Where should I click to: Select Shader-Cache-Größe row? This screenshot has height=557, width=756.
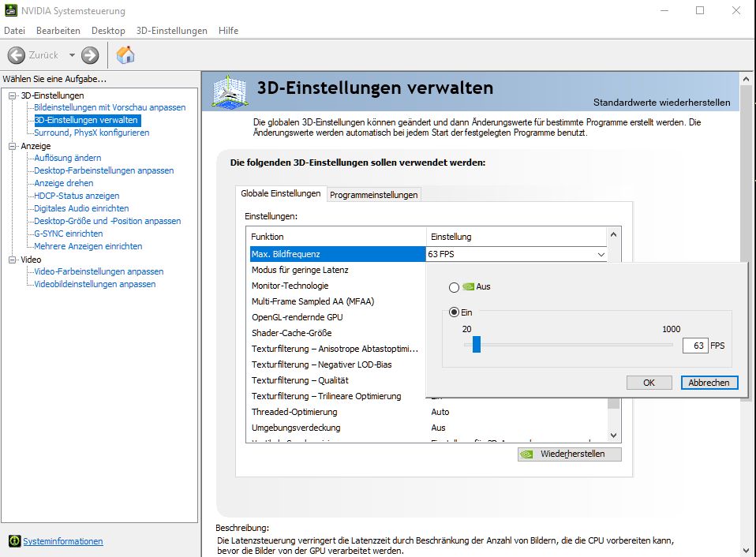[338, 333]
